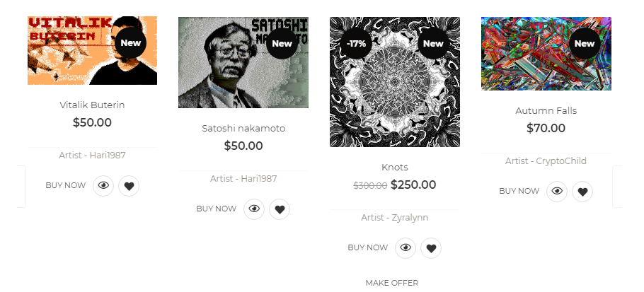
Task: Go to next products with right carousel arrow
Action: [617, 187]
